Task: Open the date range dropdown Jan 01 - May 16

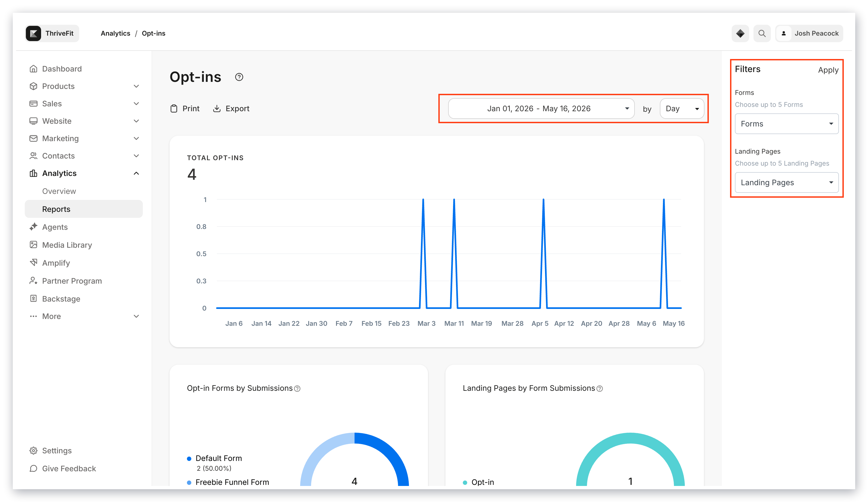Action: (x=541, y=109)
